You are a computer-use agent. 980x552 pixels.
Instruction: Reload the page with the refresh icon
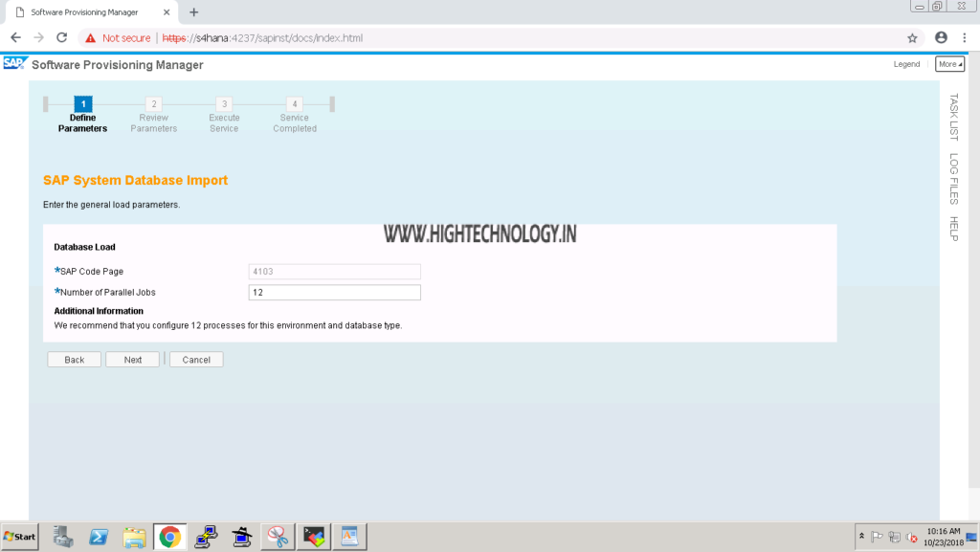point(62,38)
